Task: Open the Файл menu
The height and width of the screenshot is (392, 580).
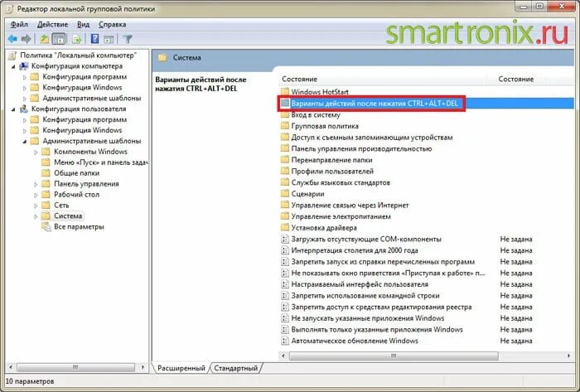Action: click(19, 24)
